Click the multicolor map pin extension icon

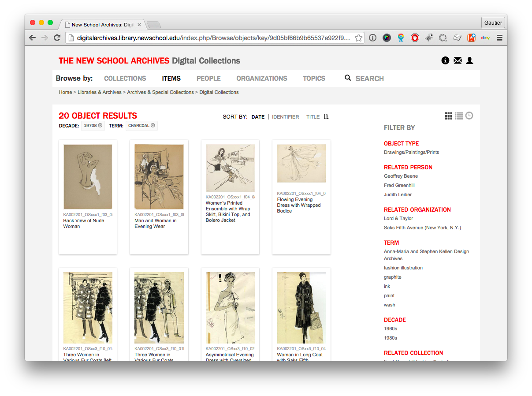(x=401, y=38)
